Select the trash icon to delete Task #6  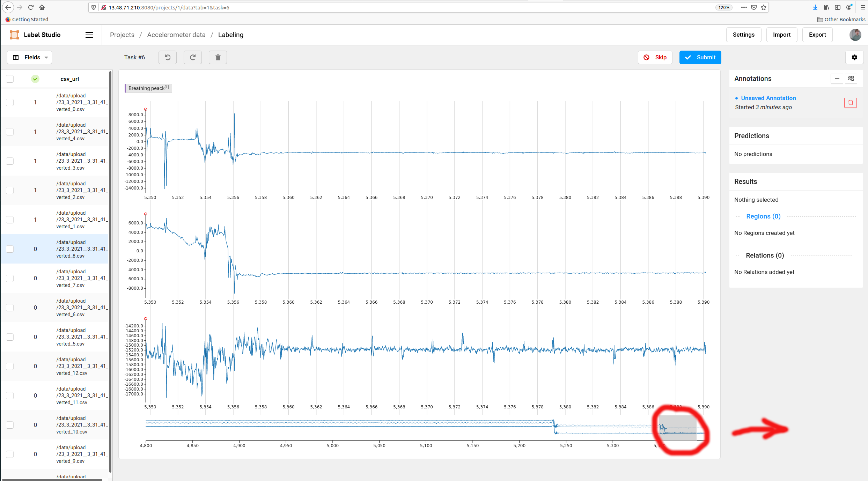tap(217, 57)
